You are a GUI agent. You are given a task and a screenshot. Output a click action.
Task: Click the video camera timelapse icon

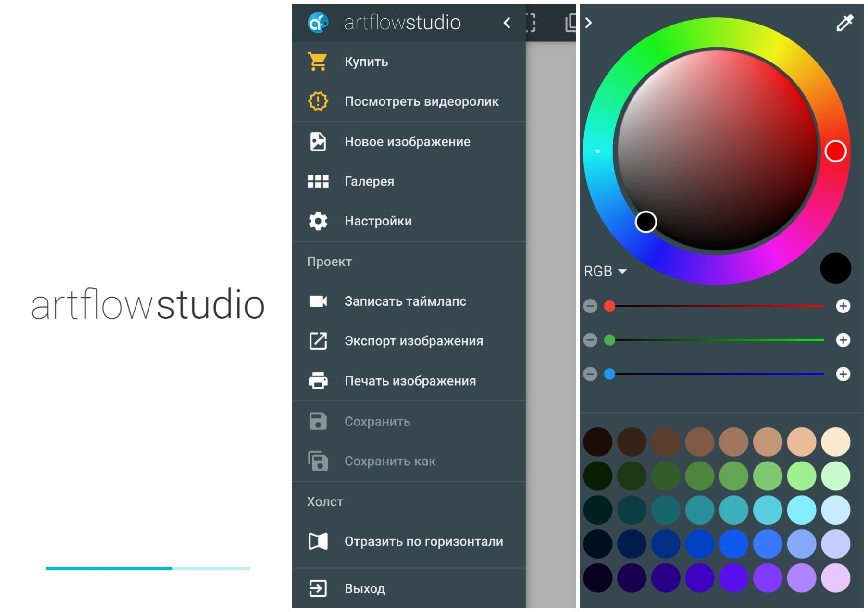318,301
